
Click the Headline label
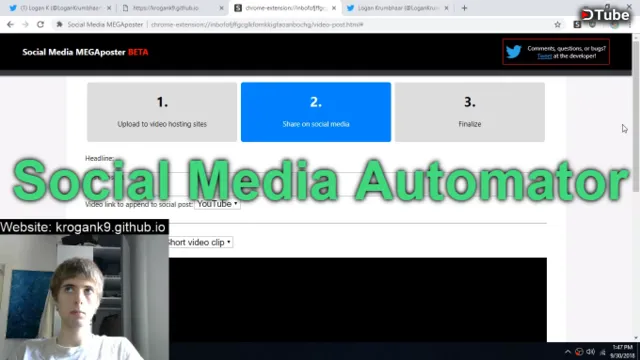(x=99, y=158)
